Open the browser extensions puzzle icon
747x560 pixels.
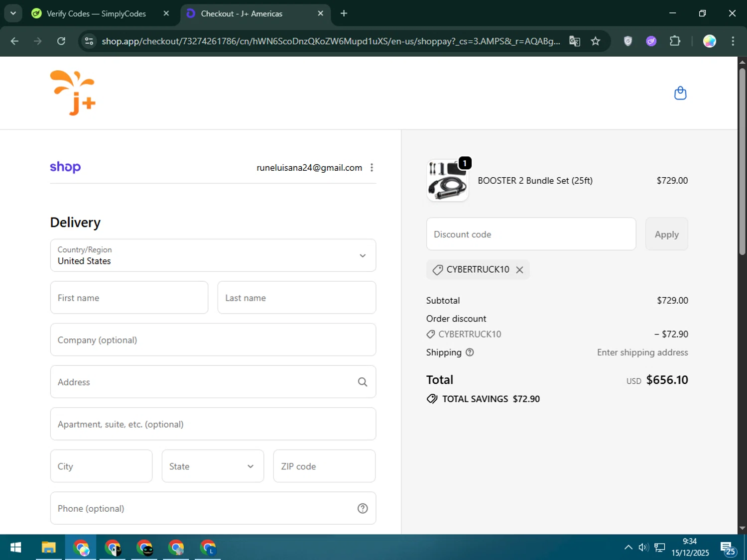(675, 41)
